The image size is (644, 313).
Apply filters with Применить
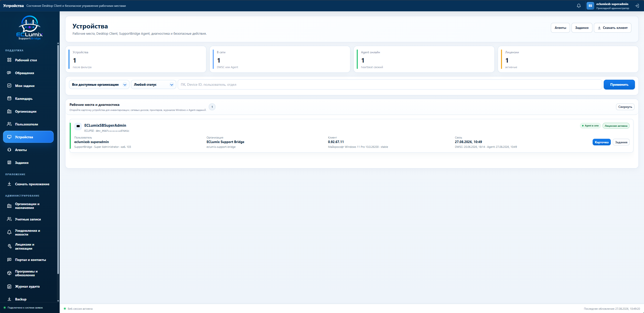619,84
